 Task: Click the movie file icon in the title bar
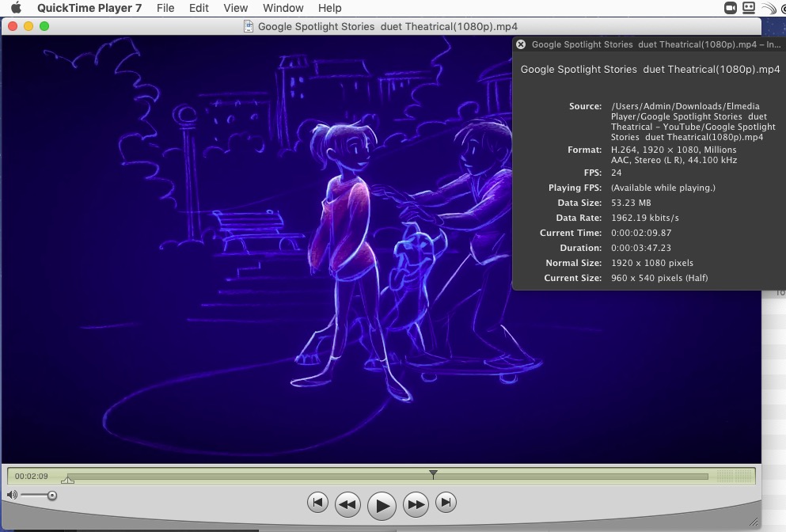click(x=248, y=26)
